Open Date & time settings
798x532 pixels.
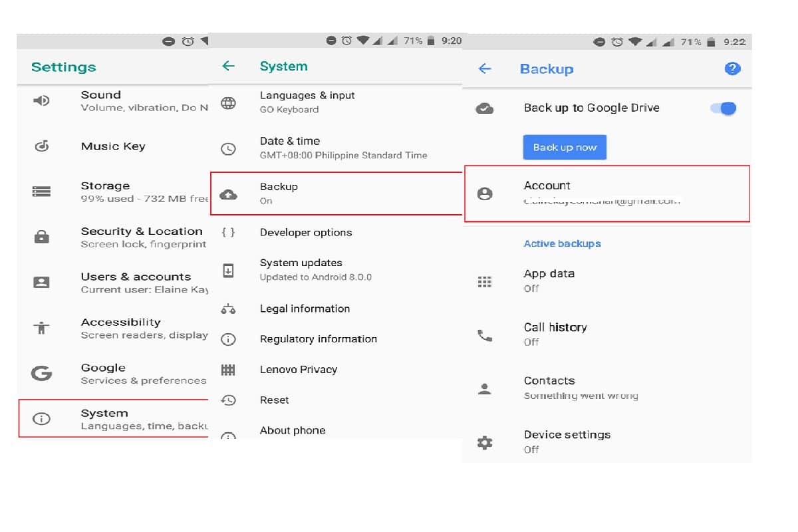[336, 148]
